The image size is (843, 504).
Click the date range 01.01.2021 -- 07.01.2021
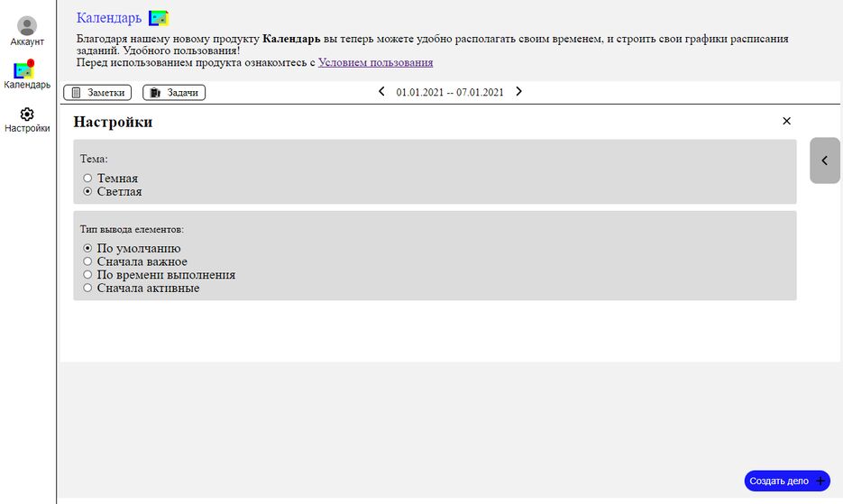[x=450, y=93]
